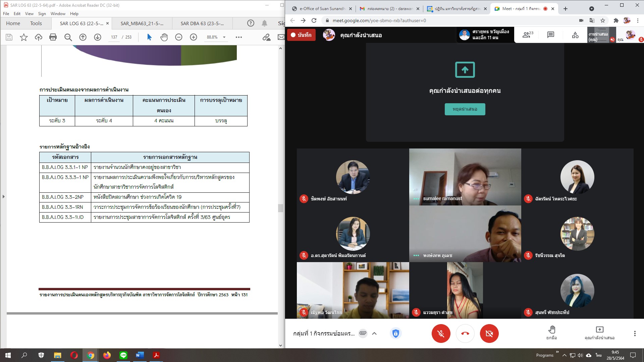
Task: Click the stop presenting teal button
Action: click(465, 109)
